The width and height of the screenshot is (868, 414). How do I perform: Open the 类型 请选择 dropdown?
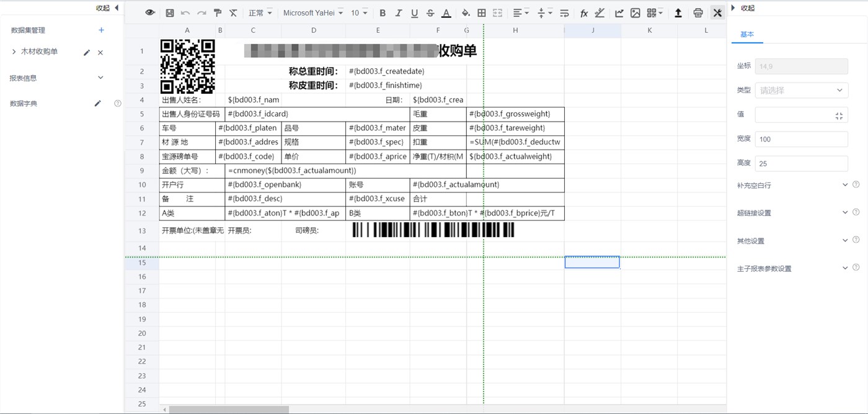[x=800, y=90]
